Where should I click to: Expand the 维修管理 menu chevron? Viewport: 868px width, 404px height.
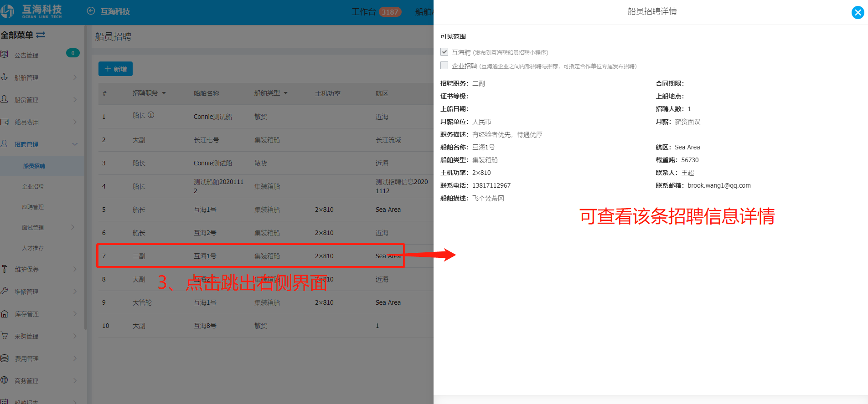coord(75,291)
